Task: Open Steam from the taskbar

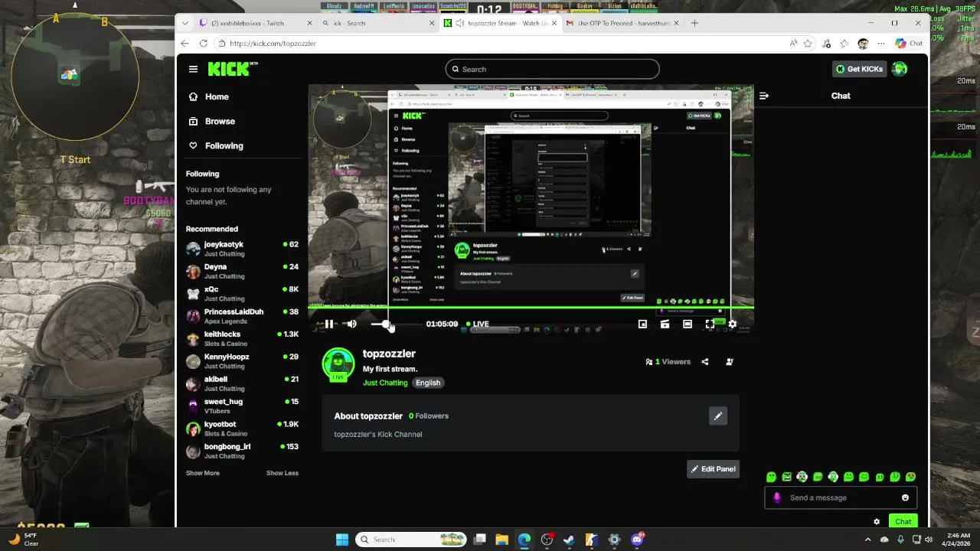Action: pos(569,540)
